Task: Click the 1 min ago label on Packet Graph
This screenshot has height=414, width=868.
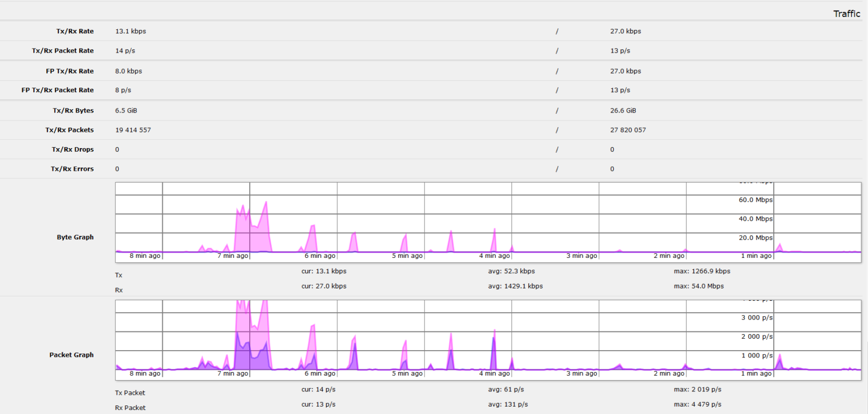Action: tap(756, 373)
